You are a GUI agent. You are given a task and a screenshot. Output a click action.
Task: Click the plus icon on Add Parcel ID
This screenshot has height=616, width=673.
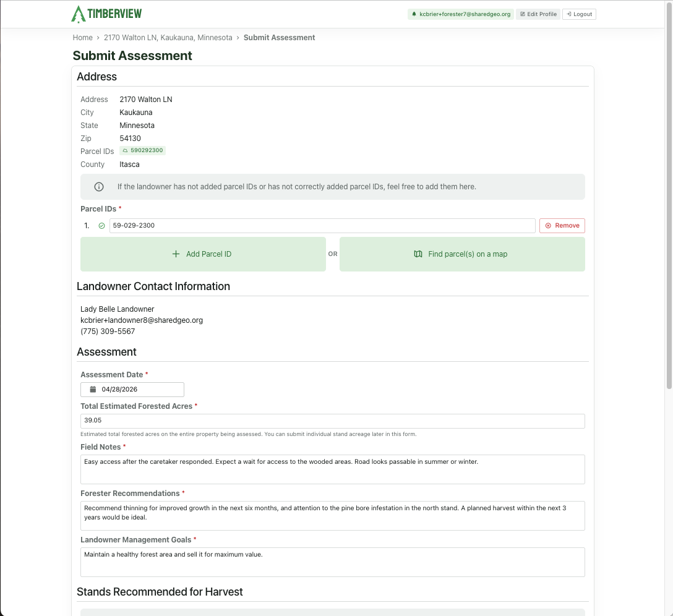[176, 254]
